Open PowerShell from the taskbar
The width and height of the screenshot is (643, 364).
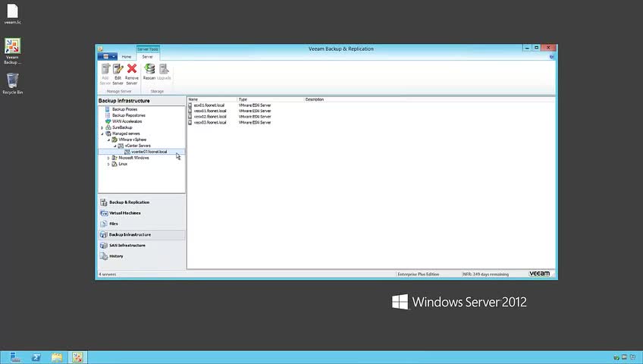point(36,357)
